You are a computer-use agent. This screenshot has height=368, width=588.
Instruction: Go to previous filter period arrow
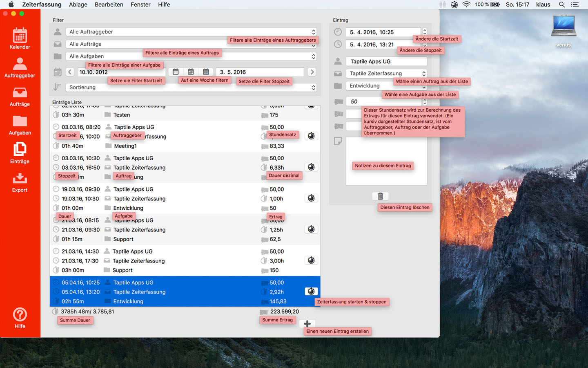point(70,72)
